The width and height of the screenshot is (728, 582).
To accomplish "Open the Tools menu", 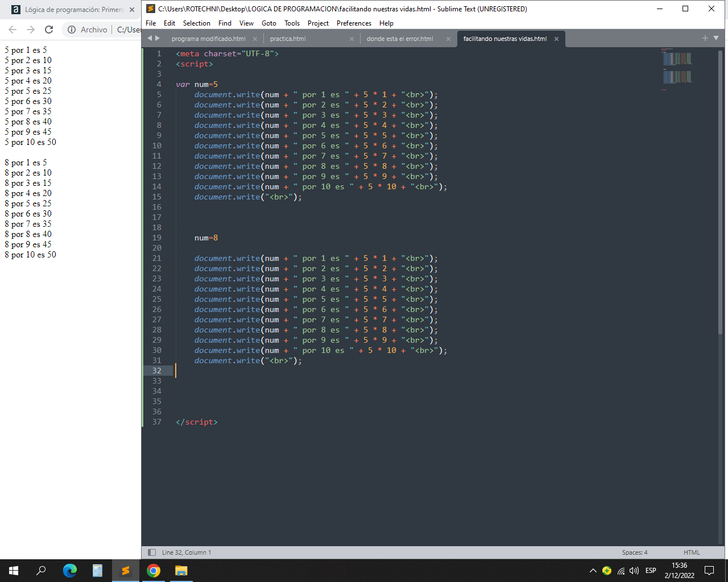I will tap(292, 23).
